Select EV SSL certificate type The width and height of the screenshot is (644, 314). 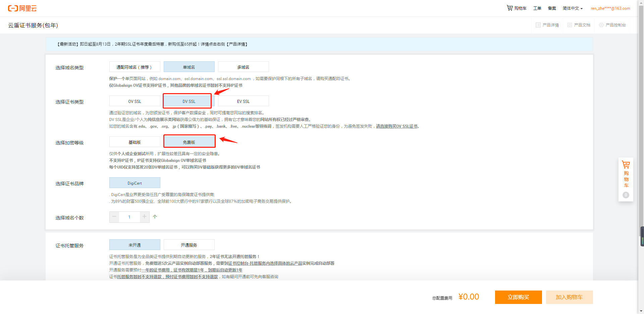(243, 101)
